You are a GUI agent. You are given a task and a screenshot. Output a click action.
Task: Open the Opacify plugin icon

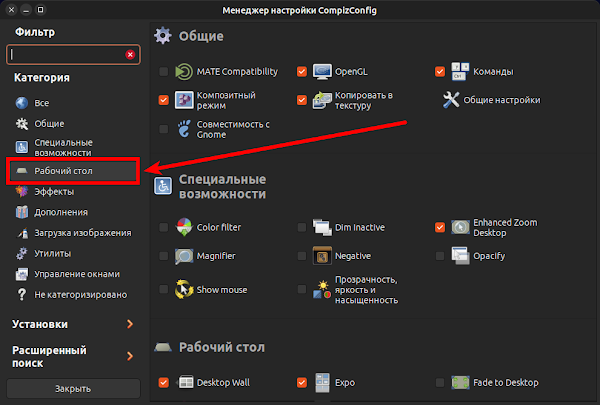coord(460,256)
